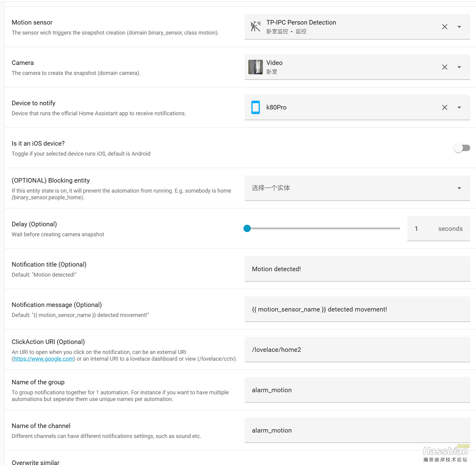Image resolution: width=476 pixels, height=465 pixels.
Task: Clear the k80Pro device selection
Action: click(444, 107)
